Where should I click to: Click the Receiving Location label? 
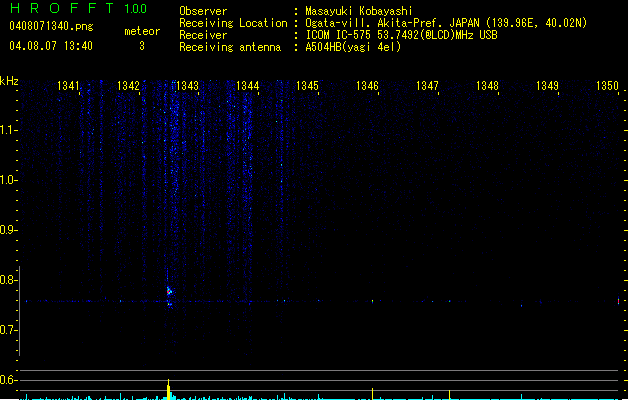pyautogui.click(x=233, y=23)
